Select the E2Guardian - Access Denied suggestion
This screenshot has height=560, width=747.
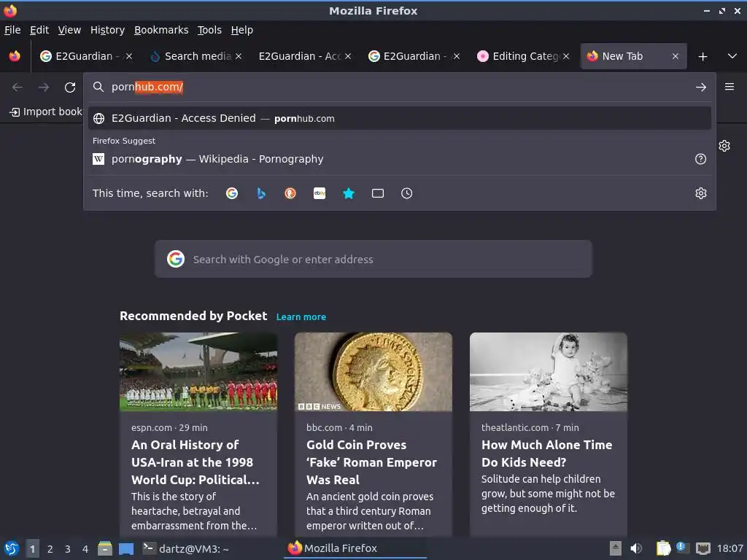coord(399,118)
